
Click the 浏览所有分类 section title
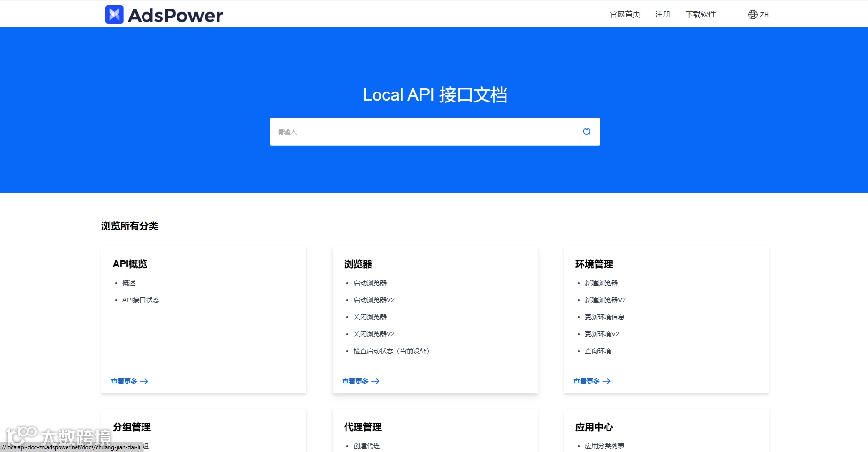[130, 226]
